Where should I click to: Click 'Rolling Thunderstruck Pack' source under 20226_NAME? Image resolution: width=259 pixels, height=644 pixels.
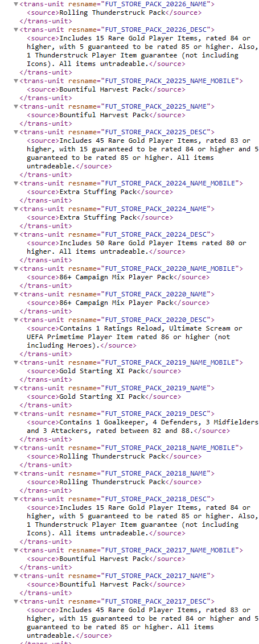tap(112, 13)
